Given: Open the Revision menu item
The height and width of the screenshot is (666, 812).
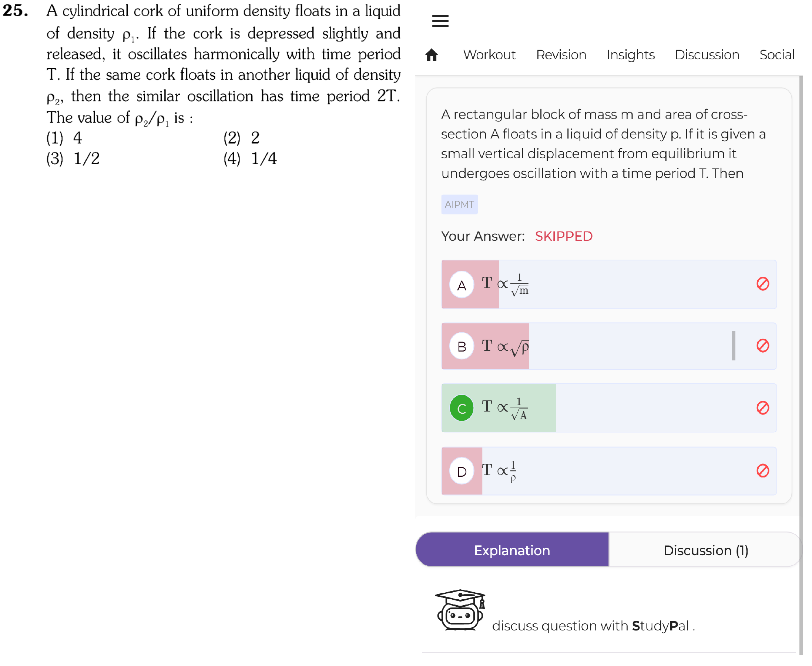Looking at the screenshot, I should point(561,55).
